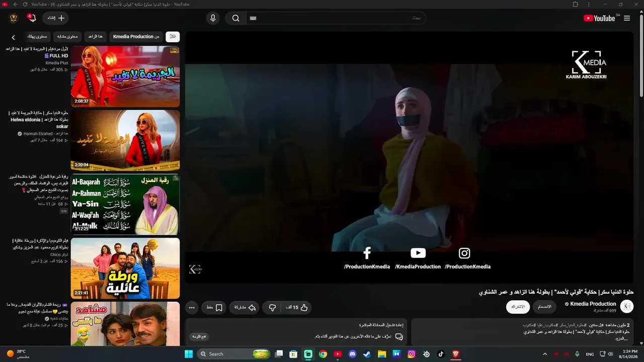Open the الجريمة لا تفيد 2:08:37 thumbnail
The image size is (644, 362).
point(125,76)
